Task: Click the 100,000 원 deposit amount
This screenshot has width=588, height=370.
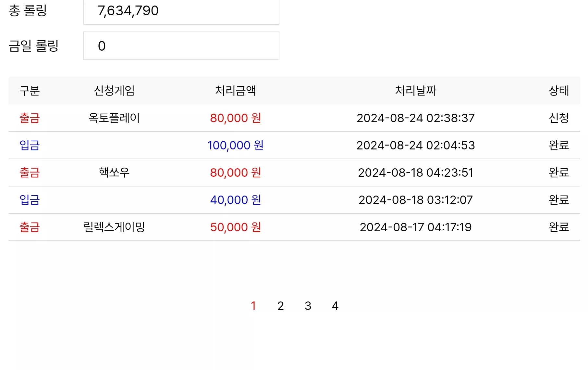Action: coord(236,145)
